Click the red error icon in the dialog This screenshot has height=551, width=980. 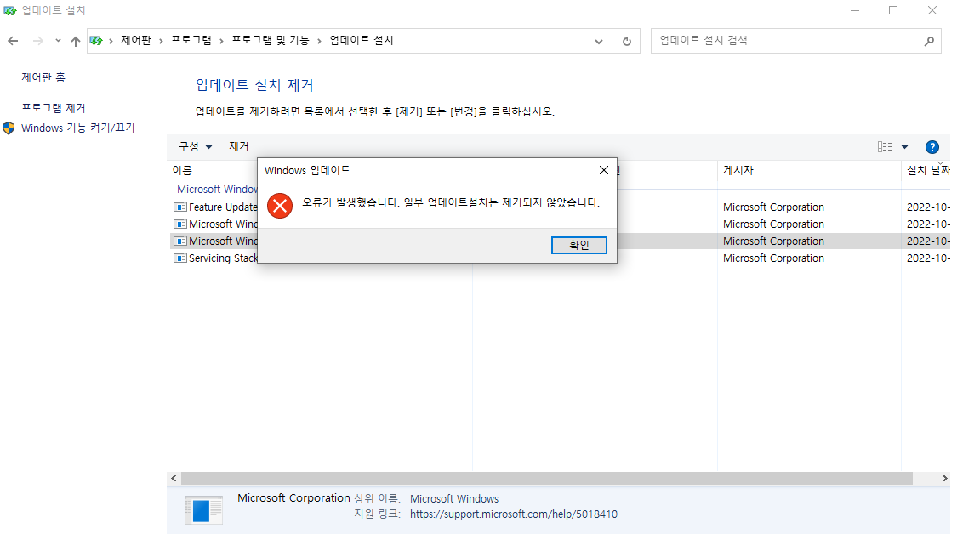click(x=280, y=206)
